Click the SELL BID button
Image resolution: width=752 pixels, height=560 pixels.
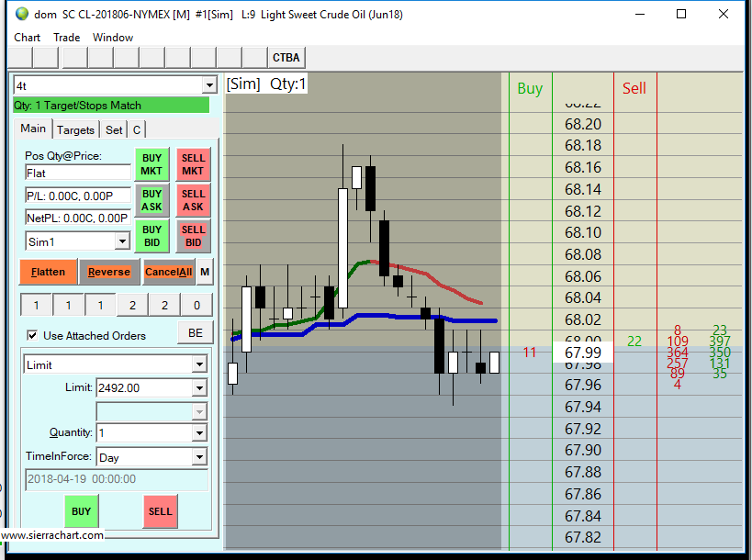pyautogui.click(x=193, y=236)
